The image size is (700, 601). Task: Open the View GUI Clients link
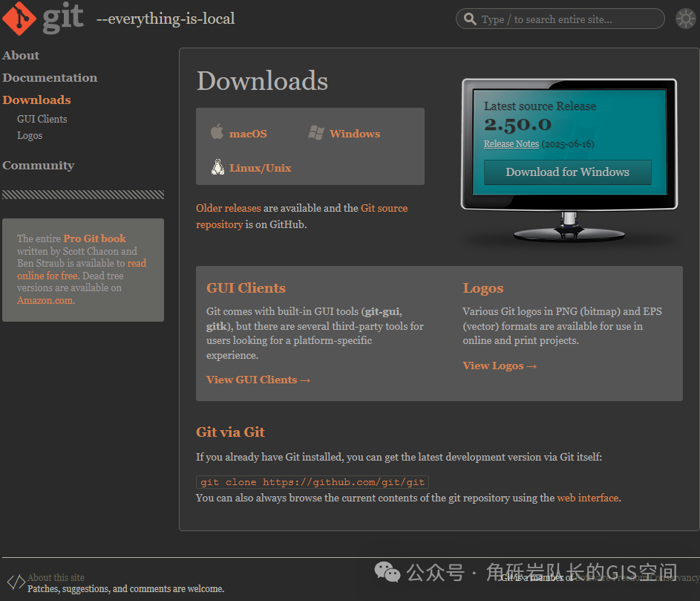[x=258, y=380]
